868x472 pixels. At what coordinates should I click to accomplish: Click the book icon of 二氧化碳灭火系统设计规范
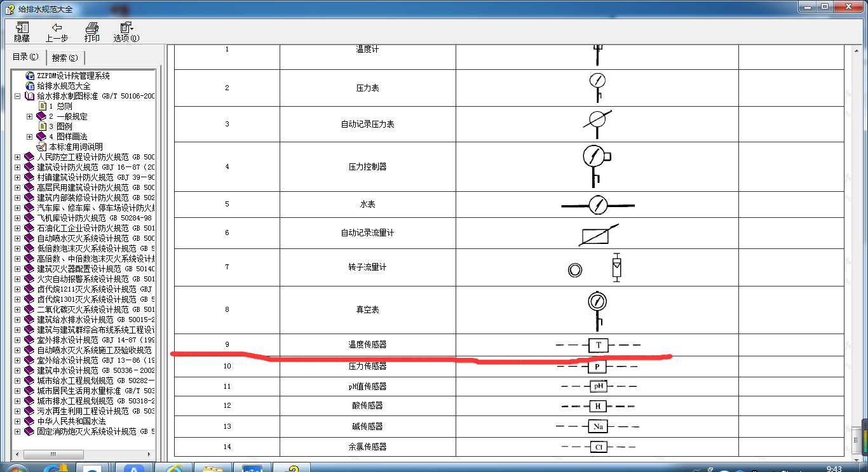click(29, 309)
